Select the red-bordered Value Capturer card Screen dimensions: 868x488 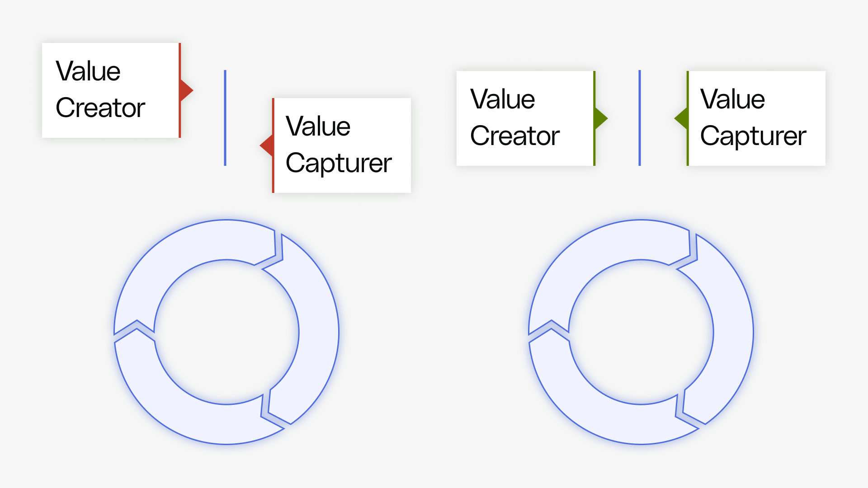342,145
